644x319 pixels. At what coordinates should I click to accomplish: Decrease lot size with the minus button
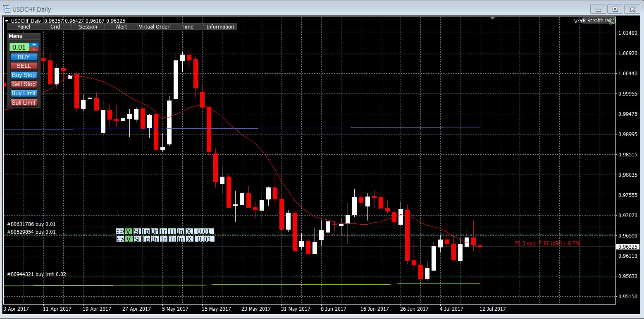34,49
